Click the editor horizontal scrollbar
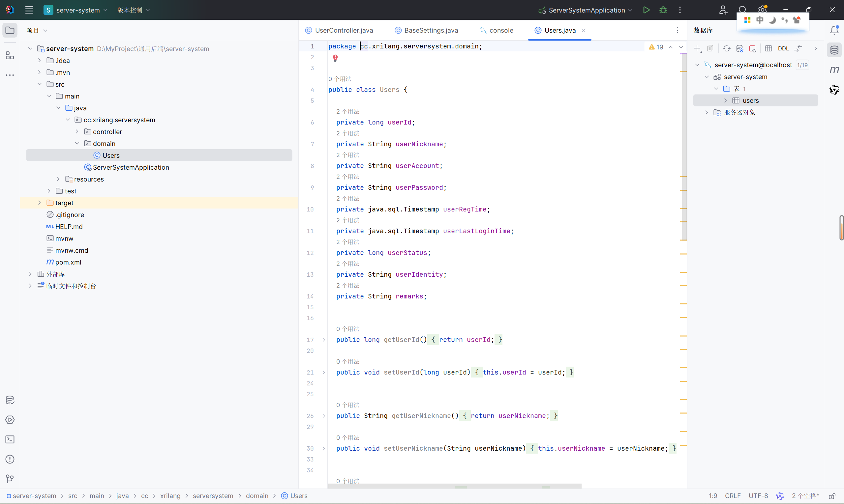 point(455,486)
